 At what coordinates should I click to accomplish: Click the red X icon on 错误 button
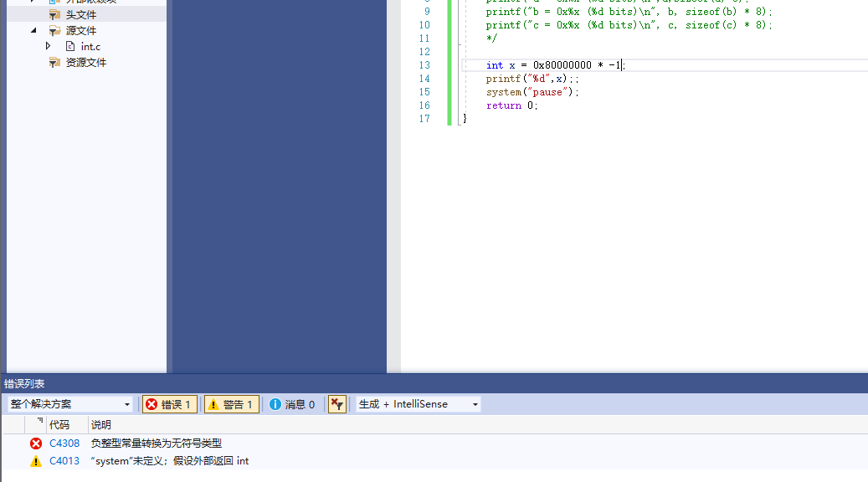click(x=152, y=403)
